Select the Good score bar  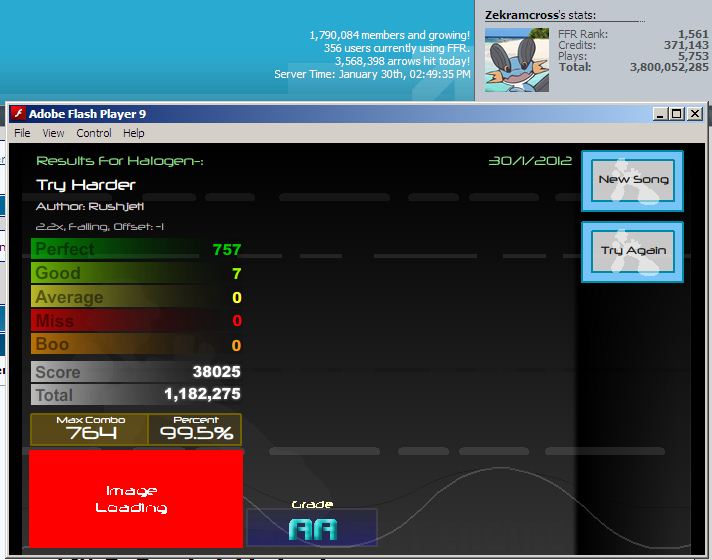coord(136,273)
